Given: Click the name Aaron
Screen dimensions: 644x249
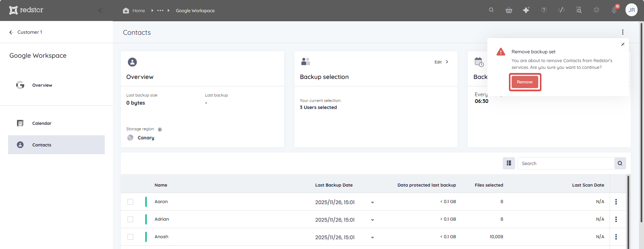Looking at the screenshot, I should (x=161, y=201).
